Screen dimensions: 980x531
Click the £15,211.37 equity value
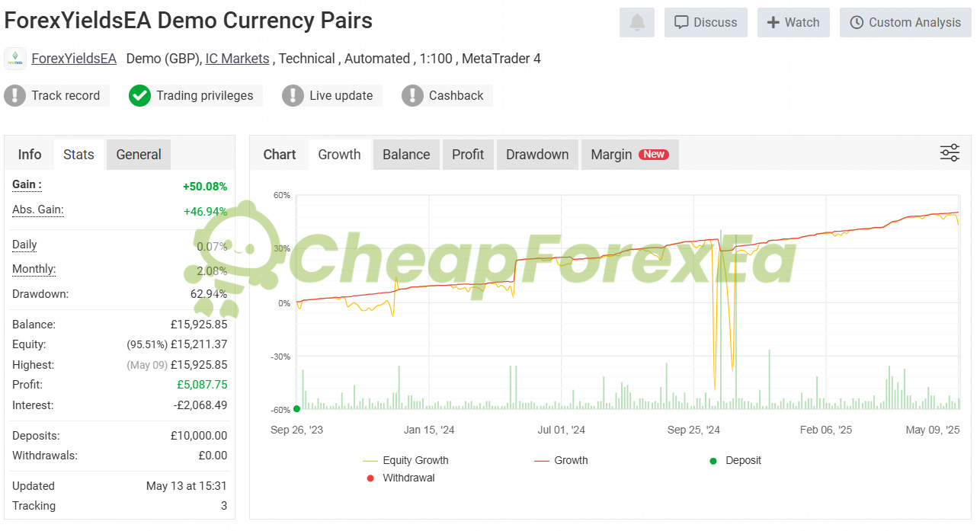point(199,344)
